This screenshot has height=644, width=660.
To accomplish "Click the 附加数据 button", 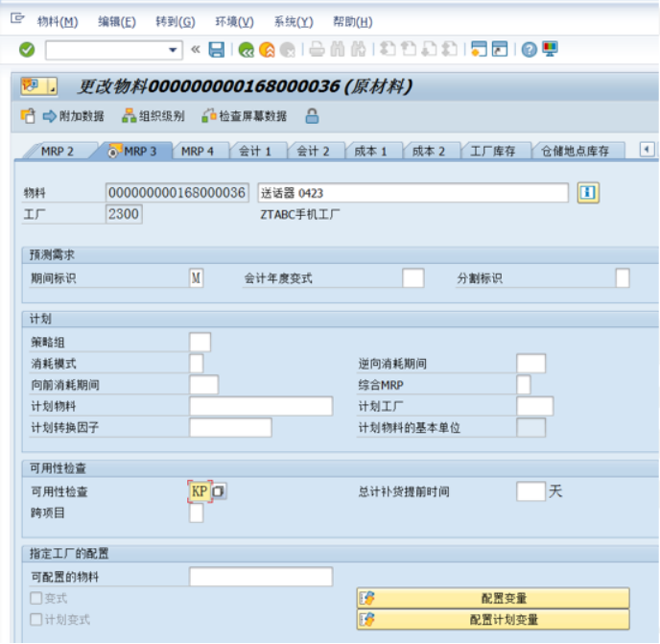I will pyautogui.click(x=74, y=116).
